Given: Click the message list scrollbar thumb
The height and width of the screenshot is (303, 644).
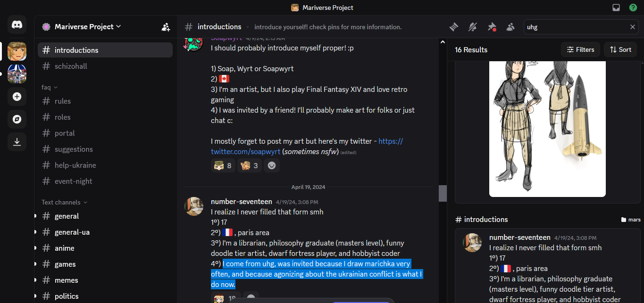Looking at the screenshot, I should point(443,193).
